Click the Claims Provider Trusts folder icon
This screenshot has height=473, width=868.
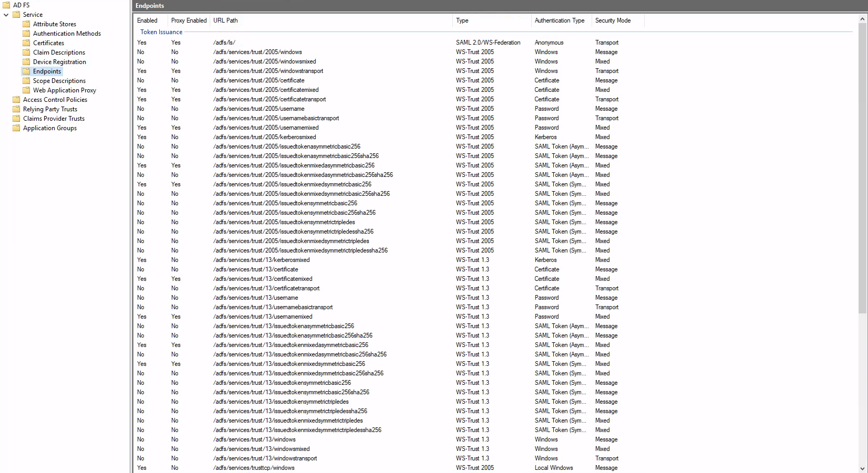click(x=16, y=118)
